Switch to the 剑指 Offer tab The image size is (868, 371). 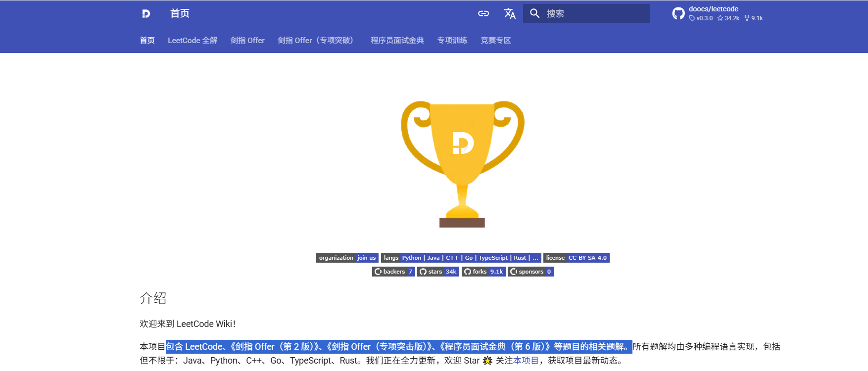tap(247, 40)
